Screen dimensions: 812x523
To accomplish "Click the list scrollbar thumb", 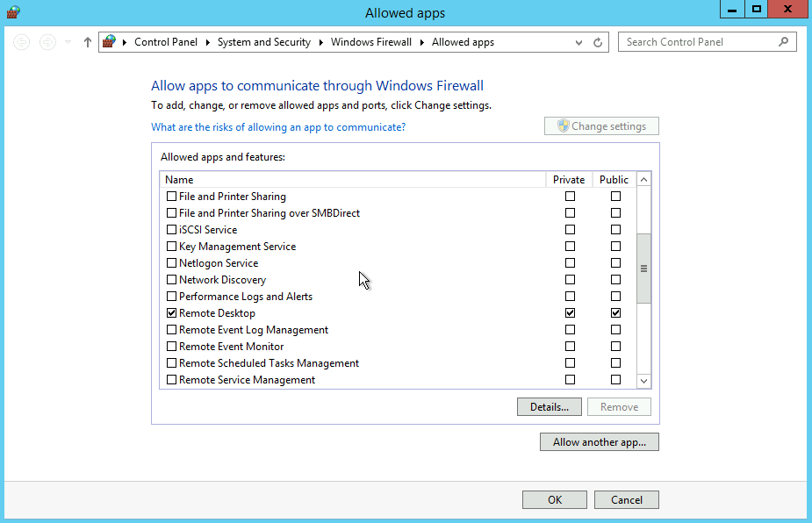I will coord(643,269).
